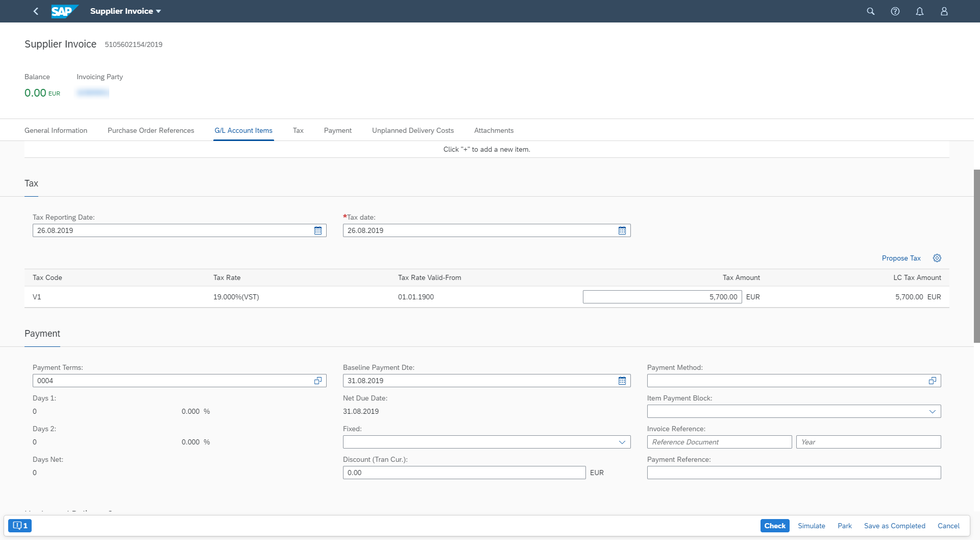Click the Tax Rate column header
Image resolution: width=980 pixels, height=540 pixels.
coord(227,277)
